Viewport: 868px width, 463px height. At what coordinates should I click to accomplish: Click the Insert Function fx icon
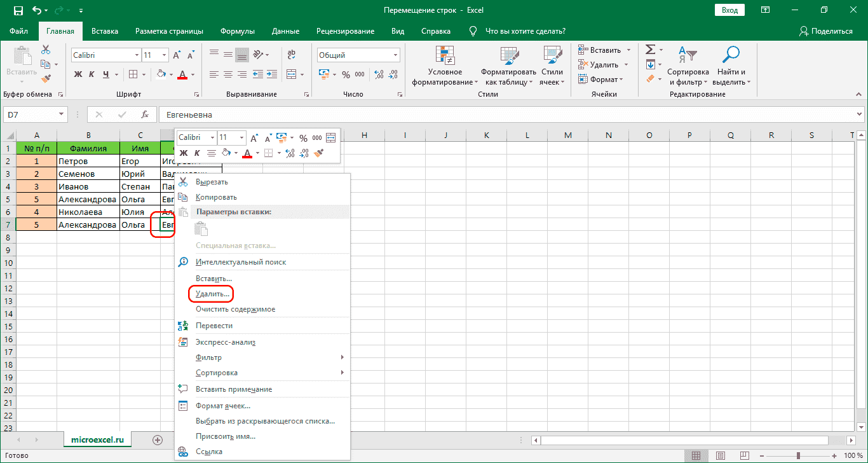click(x=145, y=115)
